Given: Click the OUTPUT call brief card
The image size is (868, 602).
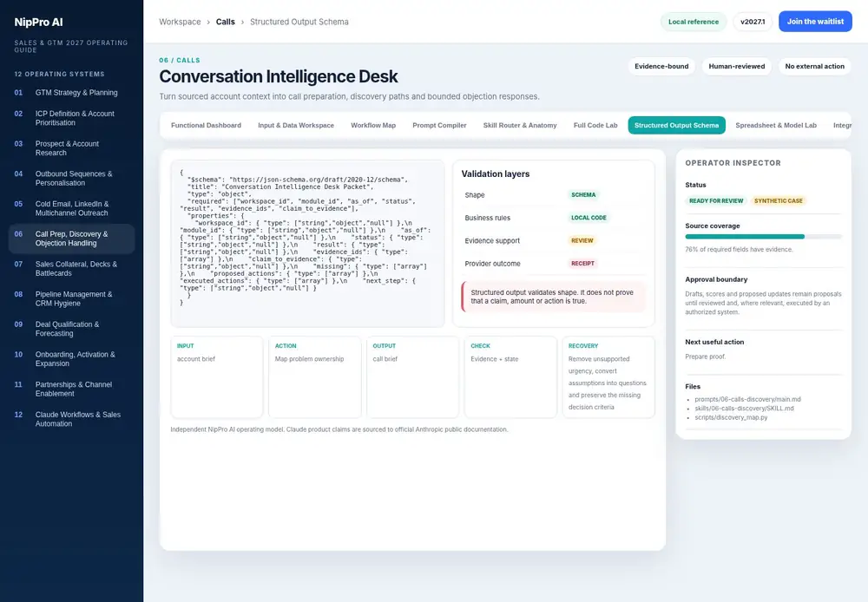Looking at the screenshot, I should click(412, 376).
